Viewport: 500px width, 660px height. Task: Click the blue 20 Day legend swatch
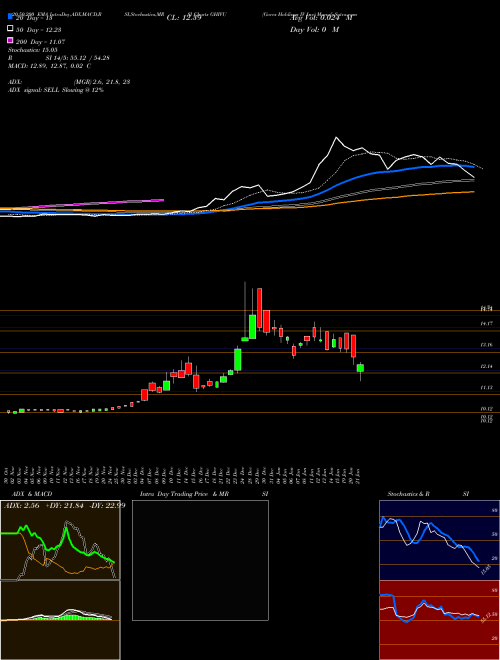click(10, 16)
